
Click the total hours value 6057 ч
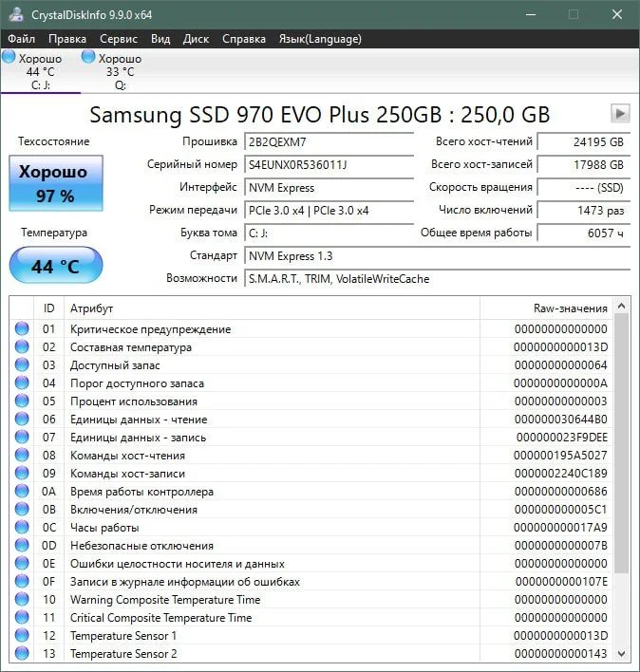click(x=584, y=233)
